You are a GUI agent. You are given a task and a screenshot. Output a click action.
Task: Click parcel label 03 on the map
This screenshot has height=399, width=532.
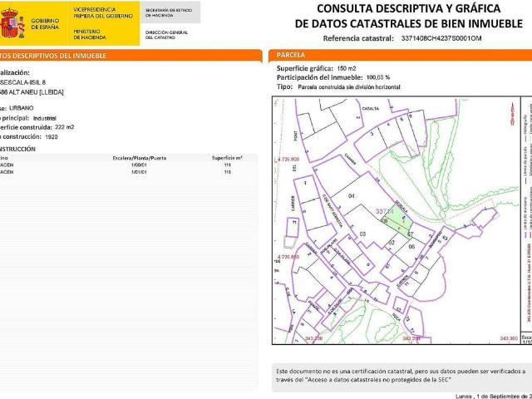pos(362,234)
